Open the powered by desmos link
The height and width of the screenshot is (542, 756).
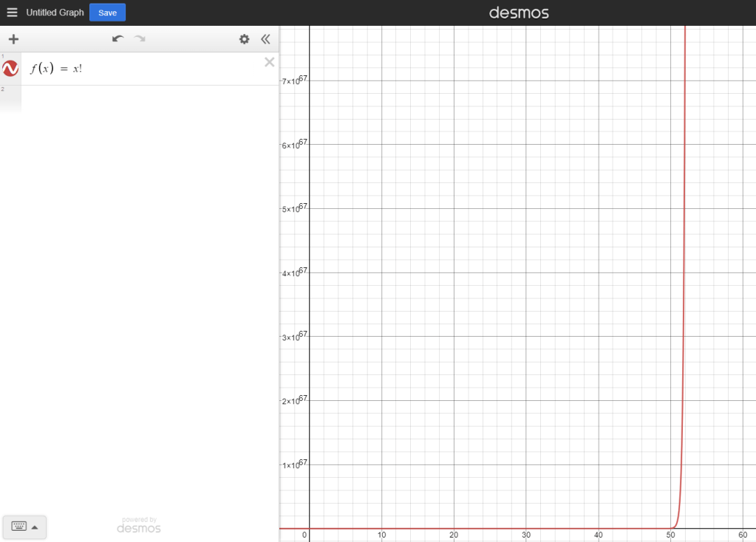point(139,525)
